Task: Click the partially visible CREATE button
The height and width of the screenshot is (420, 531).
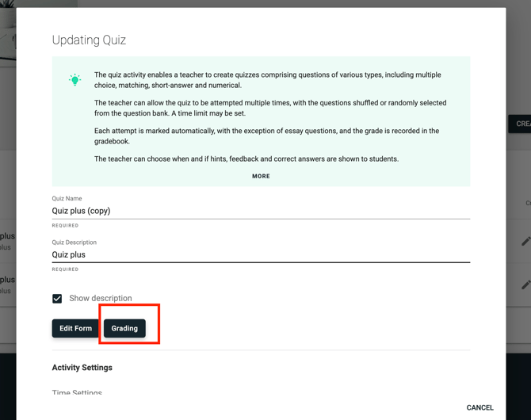Action: tap(519, 124)
